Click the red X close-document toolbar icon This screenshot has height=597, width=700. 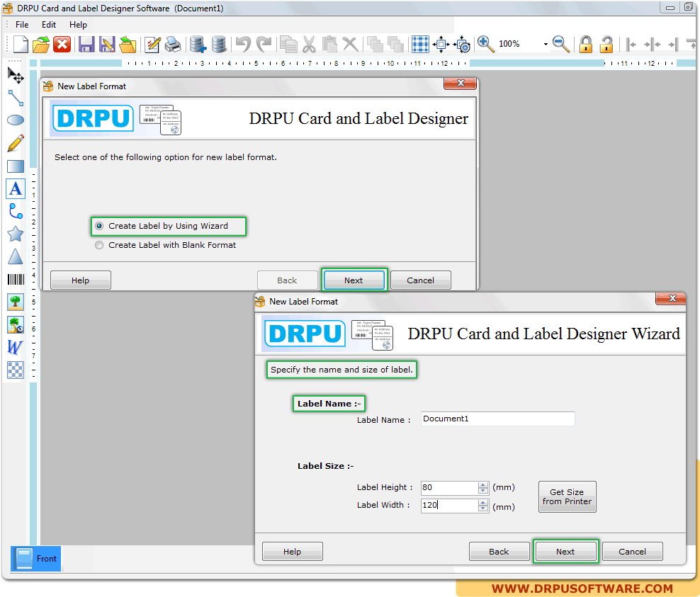pyautogui.click(x=62, y=44)
